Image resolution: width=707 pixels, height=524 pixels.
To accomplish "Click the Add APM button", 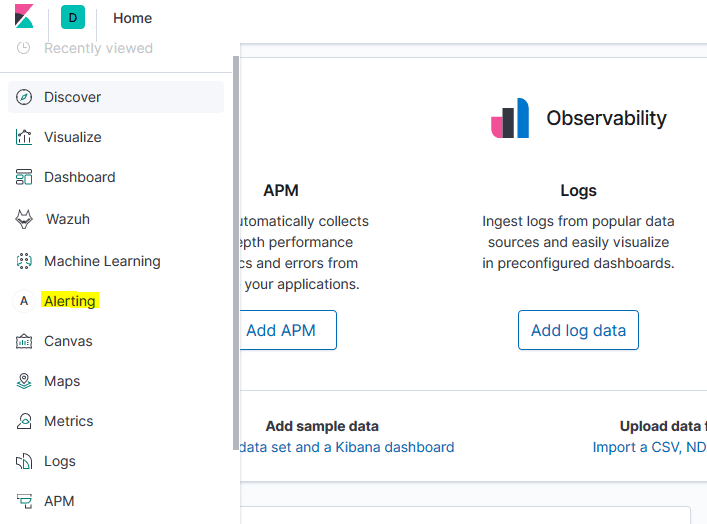I will point(281,330).
